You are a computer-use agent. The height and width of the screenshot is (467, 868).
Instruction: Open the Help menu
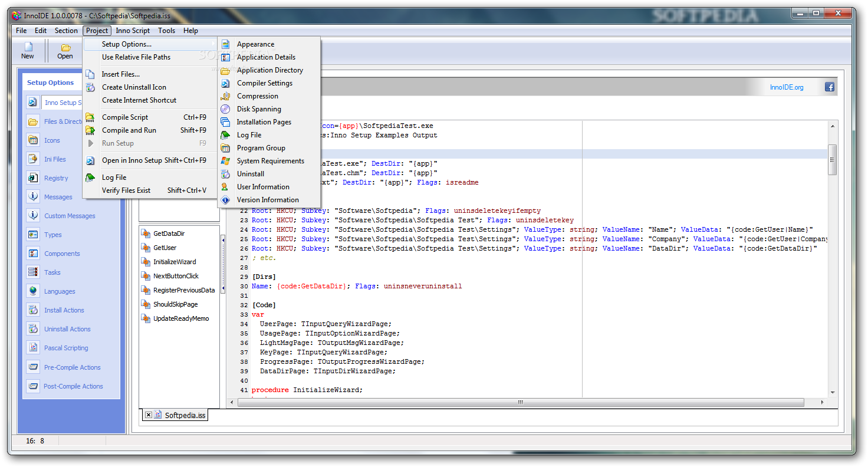190,31
